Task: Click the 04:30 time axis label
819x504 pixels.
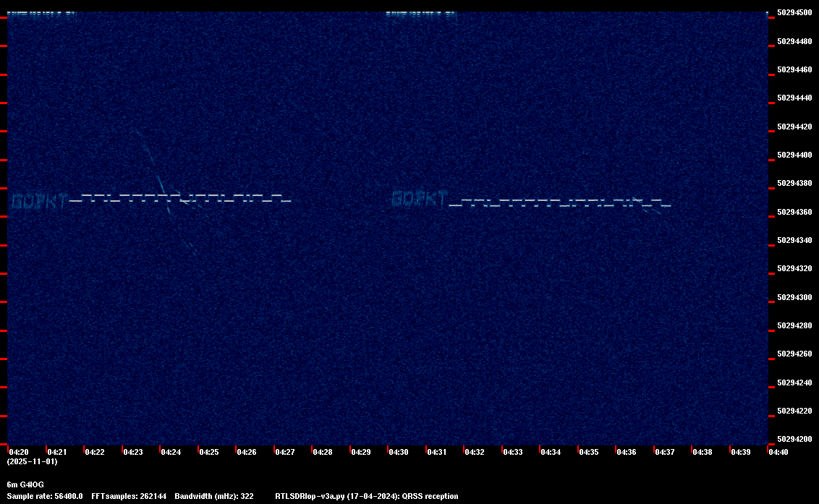Action: (x=399, y=452)
